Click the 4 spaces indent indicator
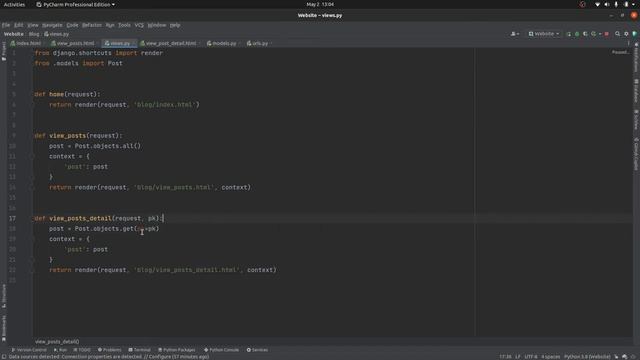This screenshot has width=640, height=360. [551, 357]
